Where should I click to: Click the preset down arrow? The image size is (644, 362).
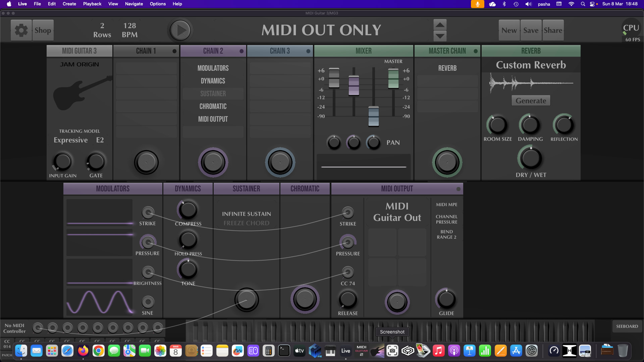pyautogui.click(x=440, y=36)
